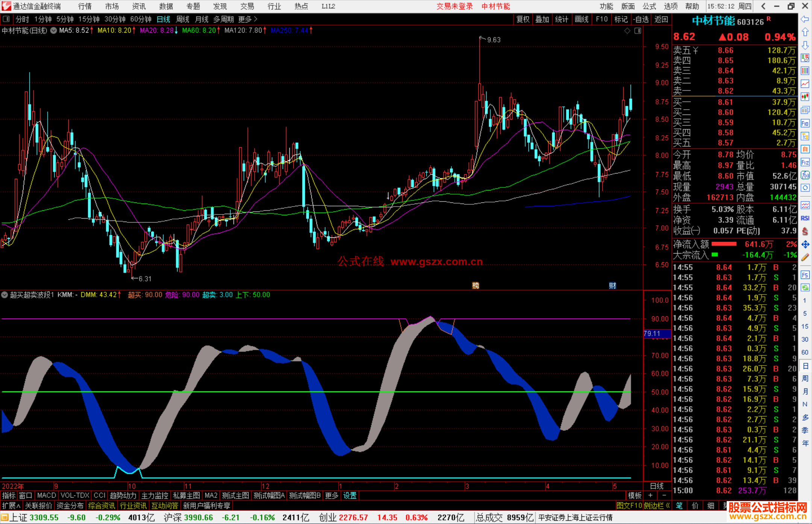The width and height of the screenshot is (812, 524).
Task: Click the blue left-arrow back icon
Action: 805,19
